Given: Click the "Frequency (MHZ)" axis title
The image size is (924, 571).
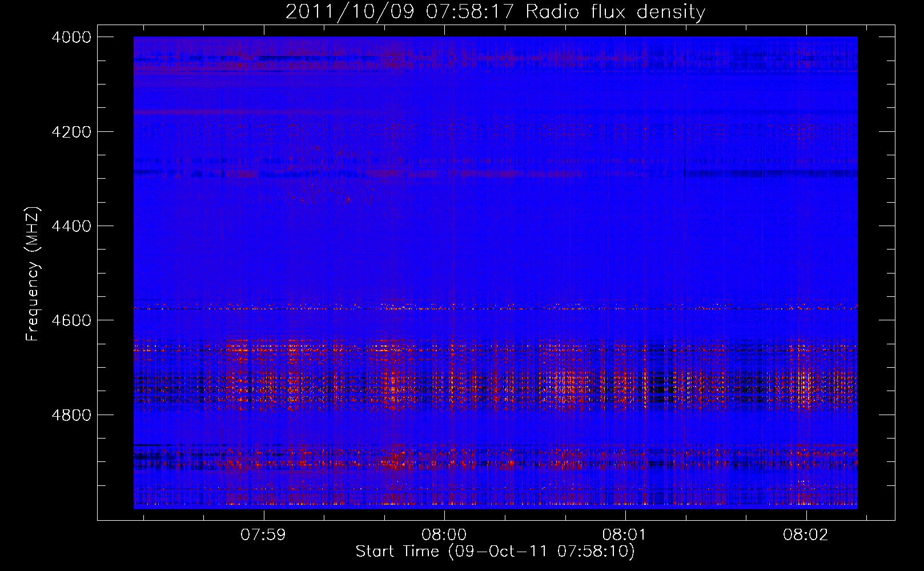Looking at the screenshot, I should pos(33,274).
